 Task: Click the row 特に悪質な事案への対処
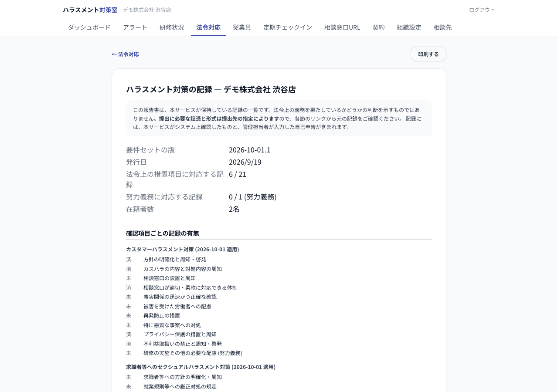coord(279,325)
